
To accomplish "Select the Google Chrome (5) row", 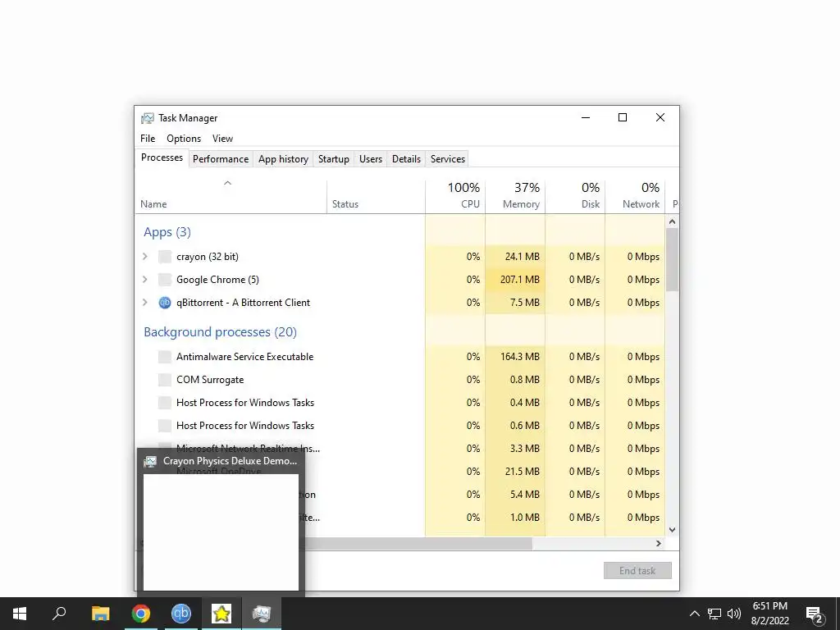I will pyautogui.click(x=399, y=280).
